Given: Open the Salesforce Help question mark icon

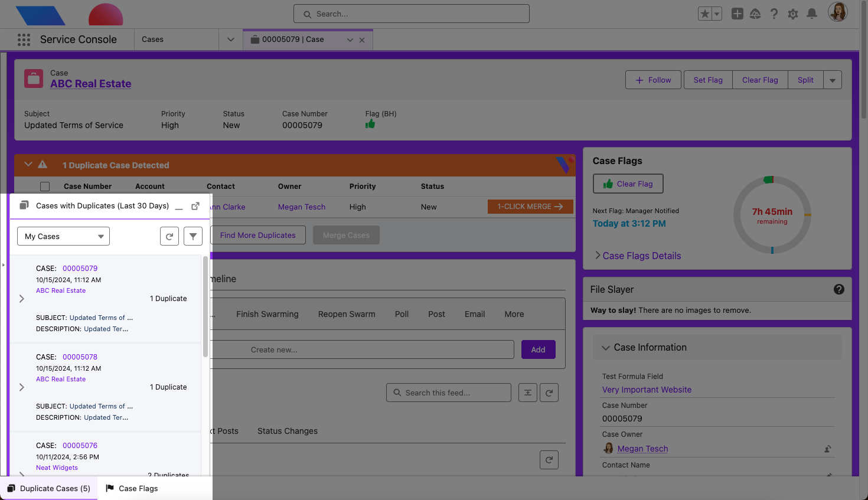Looking at the screenshot, I should pyautogui.click(x=774, y=14).
